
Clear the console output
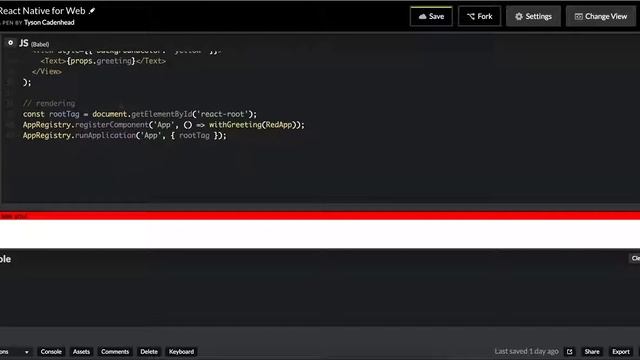[x=635, y=258]
